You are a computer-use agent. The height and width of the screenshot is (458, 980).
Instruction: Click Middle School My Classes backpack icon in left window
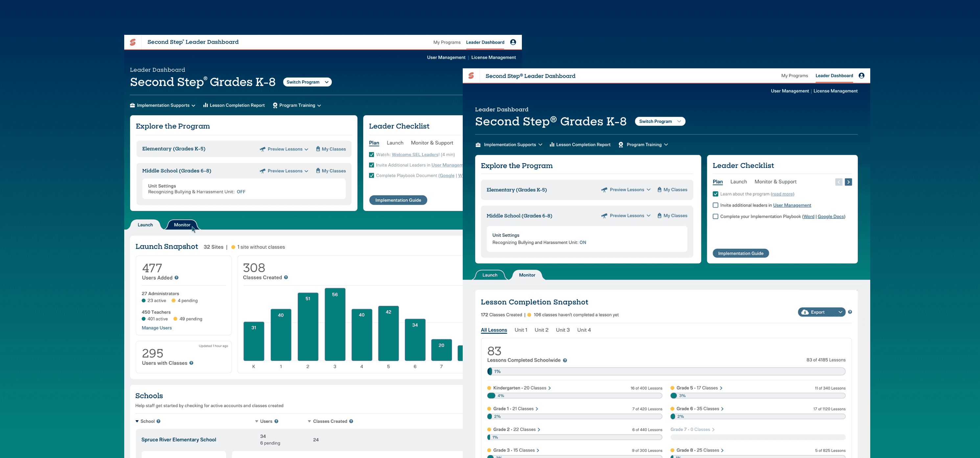(318, 171)
